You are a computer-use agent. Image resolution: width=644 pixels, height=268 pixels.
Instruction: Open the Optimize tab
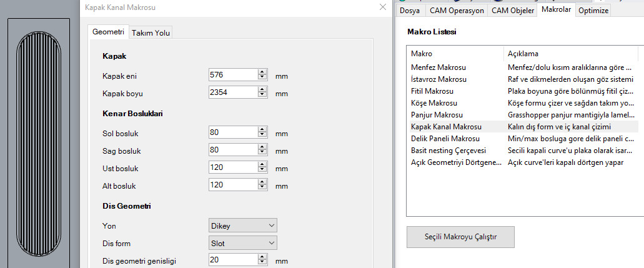593,11
